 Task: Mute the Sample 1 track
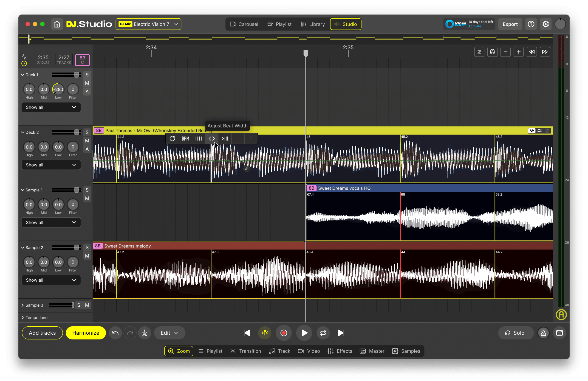click(x=87, y=198)
